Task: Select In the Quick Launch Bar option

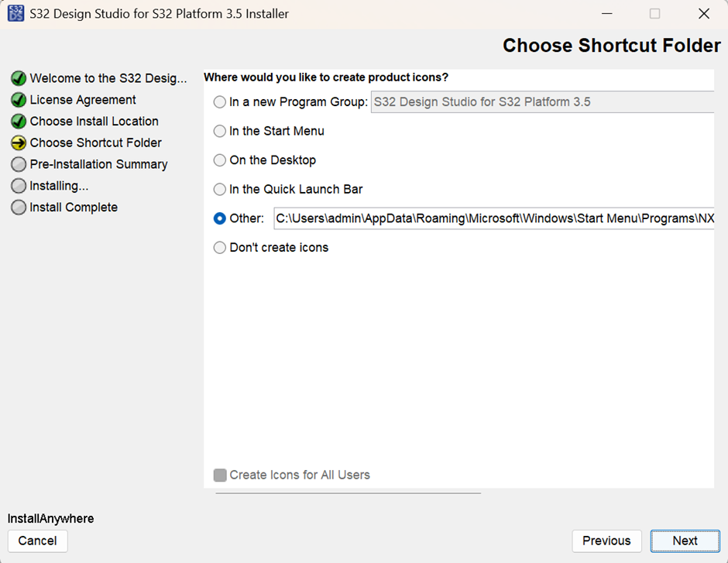Action: tap(220, 190)
